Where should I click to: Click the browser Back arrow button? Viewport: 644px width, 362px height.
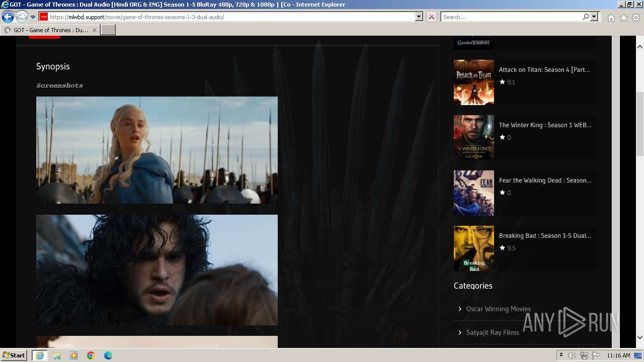(x=8, y=17)
